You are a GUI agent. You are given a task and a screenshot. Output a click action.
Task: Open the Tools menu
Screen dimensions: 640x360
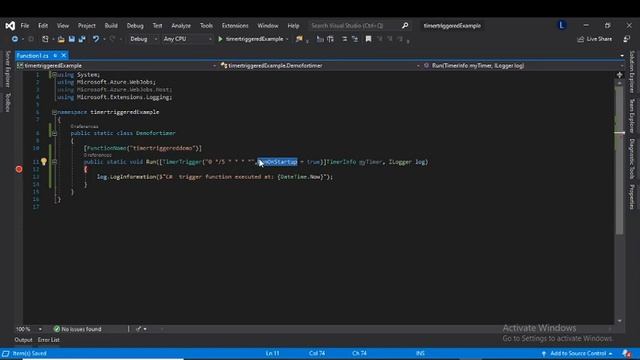coord(207,26)
